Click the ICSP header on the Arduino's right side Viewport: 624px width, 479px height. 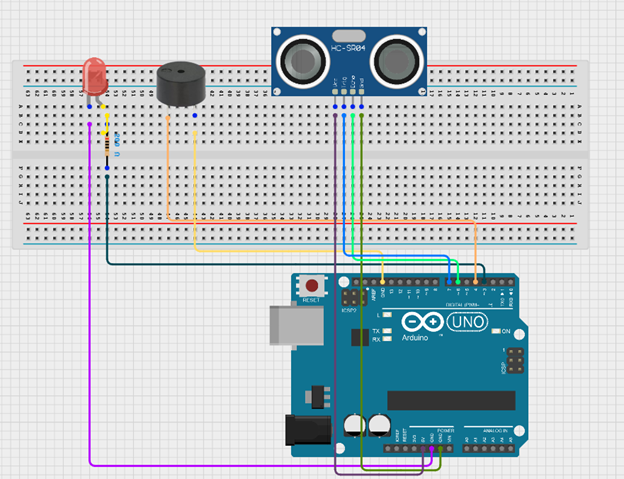coord(515,361)
